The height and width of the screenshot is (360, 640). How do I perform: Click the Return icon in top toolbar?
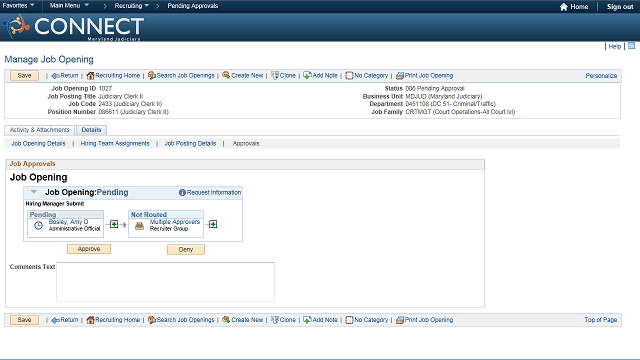56,76
